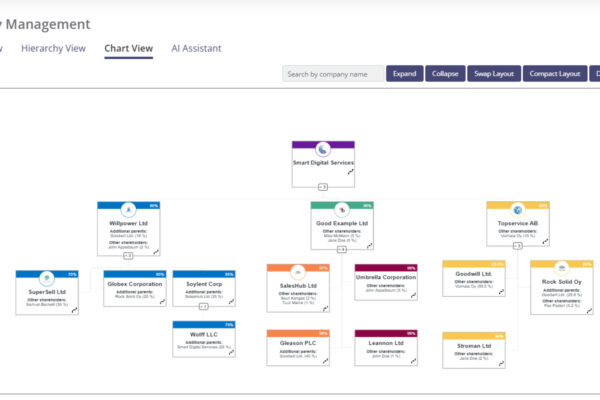600x400 pixels.
Task: Select the Willpower Ltd company name
Action: click(129, 223)
